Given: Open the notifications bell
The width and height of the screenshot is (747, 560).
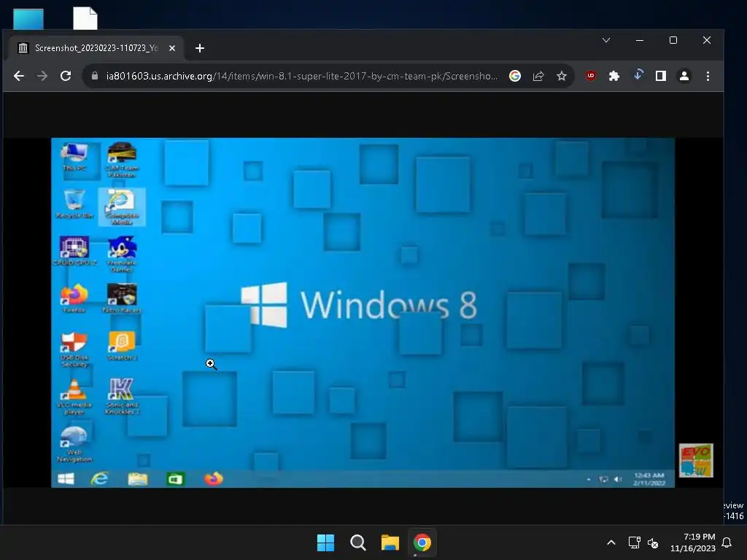Looking at the screenshot, I should (727, 542).
